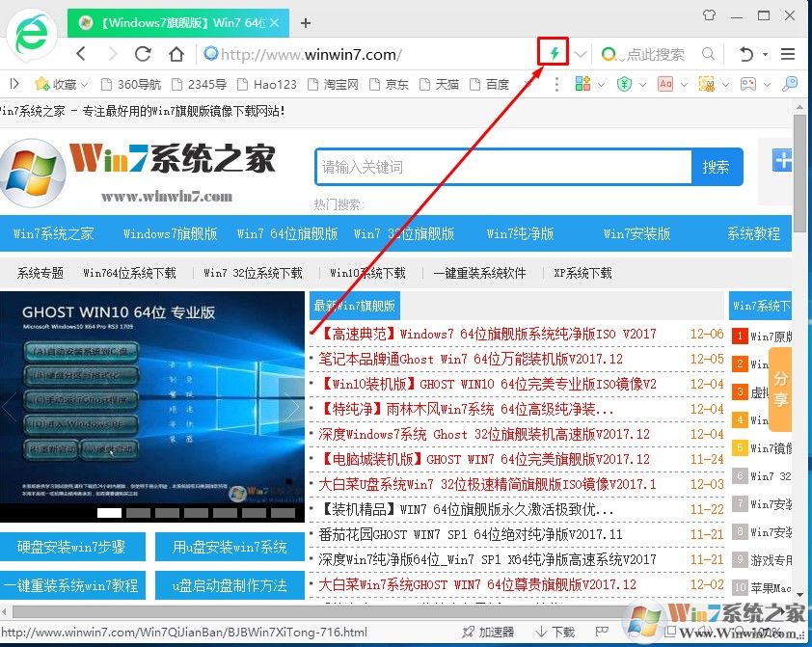The height and width of the screenshot is (647, 812).
Task: Click the search magnifier in the browser search box
Action: [708, 53]
